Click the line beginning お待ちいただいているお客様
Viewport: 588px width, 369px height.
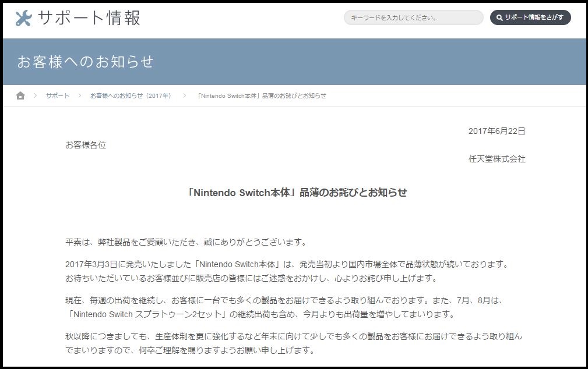(252, 278)
